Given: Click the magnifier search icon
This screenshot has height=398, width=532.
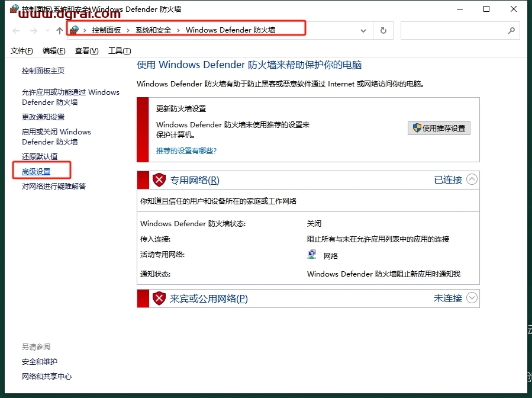Looking at the screenshot, I should (x=511, y=31).
